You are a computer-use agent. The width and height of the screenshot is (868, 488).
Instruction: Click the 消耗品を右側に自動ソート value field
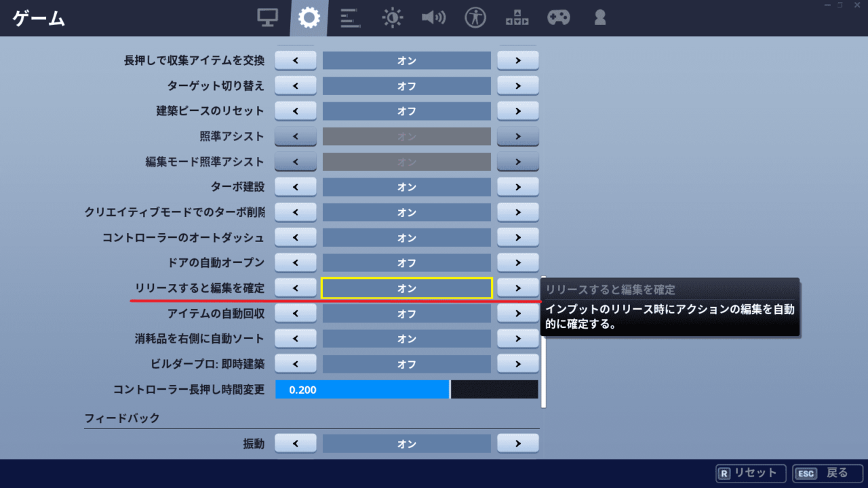pos(407,338)
